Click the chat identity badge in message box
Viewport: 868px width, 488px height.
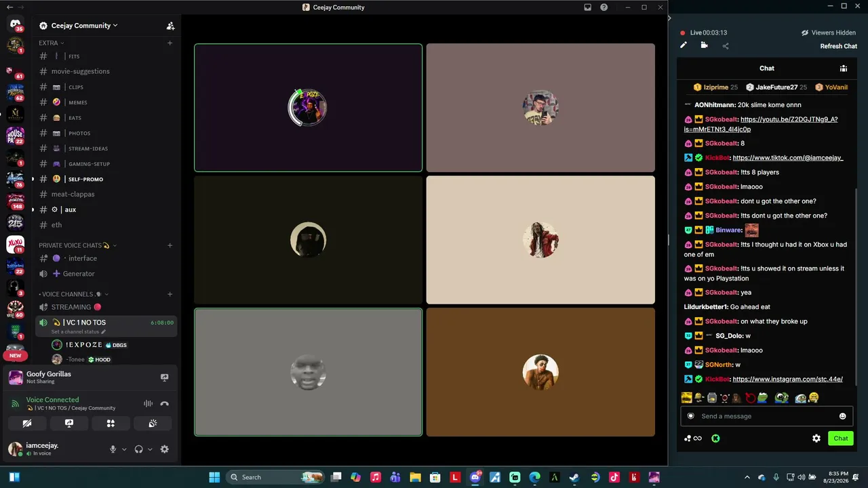click(691, 416)
